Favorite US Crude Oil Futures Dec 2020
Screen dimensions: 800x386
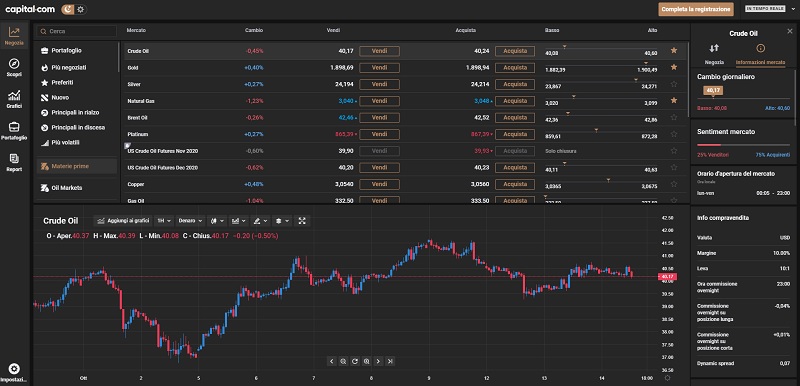tap(673, 167)
